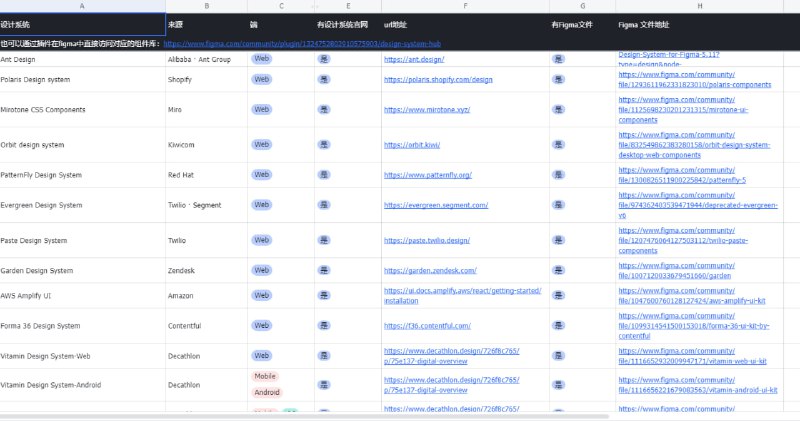Open the orbit.kiwi link
The height and width of the screenshot is (421, 800).
tap(412, 145)
